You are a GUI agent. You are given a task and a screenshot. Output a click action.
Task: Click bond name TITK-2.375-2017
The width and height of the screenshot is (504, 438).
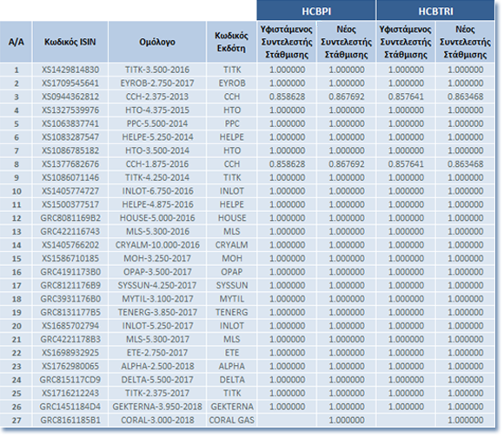click(x=157, y=394)
